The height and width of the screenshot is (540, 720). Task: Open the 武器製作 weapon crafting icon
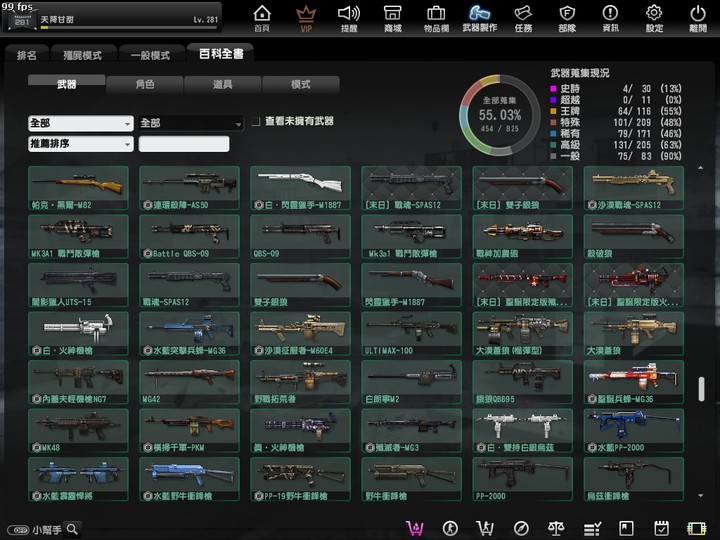click(x=479, y=18)
